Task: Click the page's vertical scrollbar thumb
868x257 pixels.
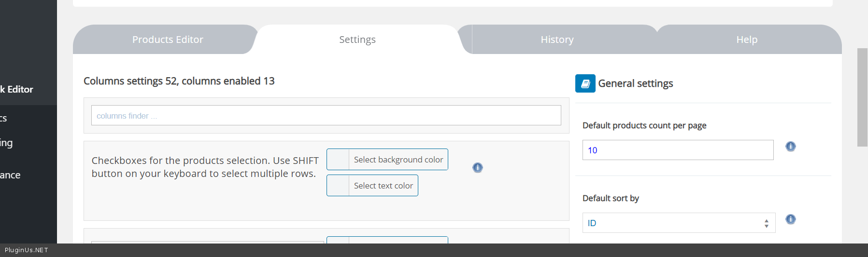Action: (862, 96)
